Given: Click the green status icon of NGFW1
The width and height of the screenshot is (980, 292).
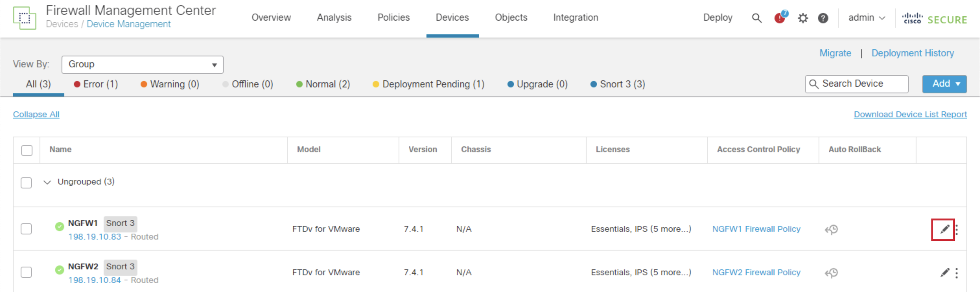Looking at the screenshot, I should coord(59,227).
